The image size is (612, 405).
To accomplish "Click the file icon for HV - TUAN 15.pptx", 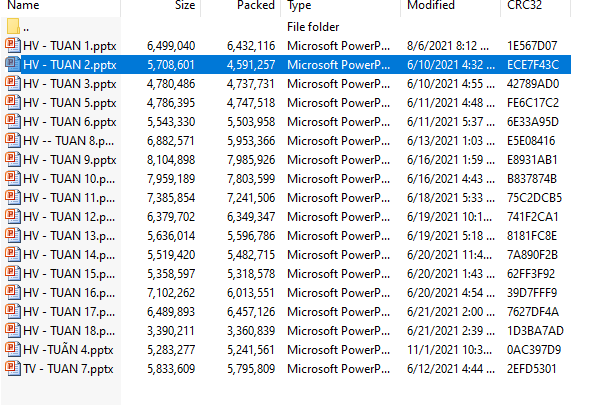I will click(13, 273).
